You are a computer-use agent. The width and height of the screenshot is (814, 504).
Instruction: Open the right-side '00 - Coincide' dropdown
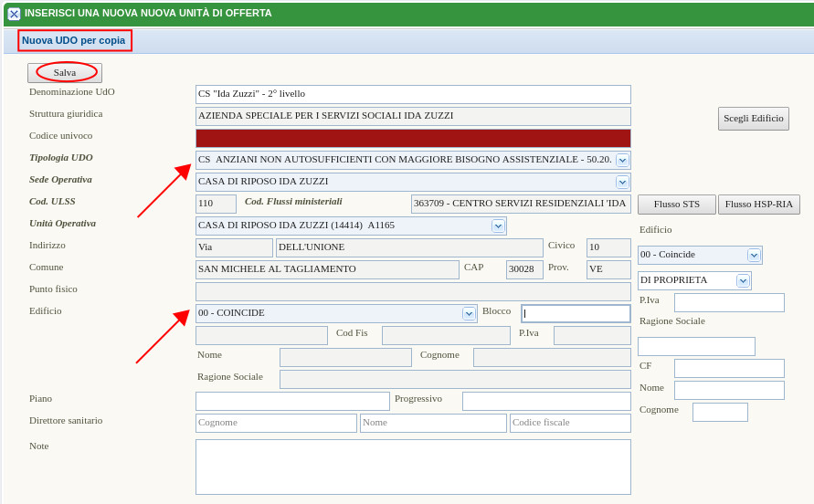pyautogui.click(x=754, y=255)
